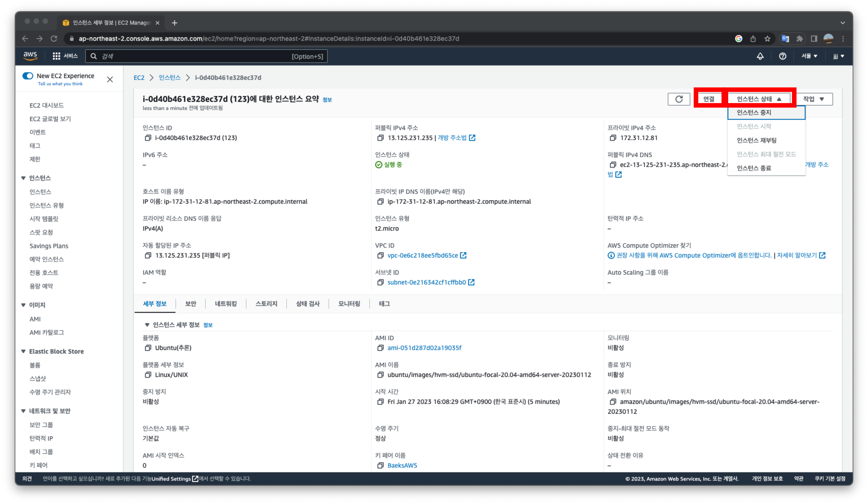Copy the instance ID value
The image size is (868, 504).
click(148, 138)
